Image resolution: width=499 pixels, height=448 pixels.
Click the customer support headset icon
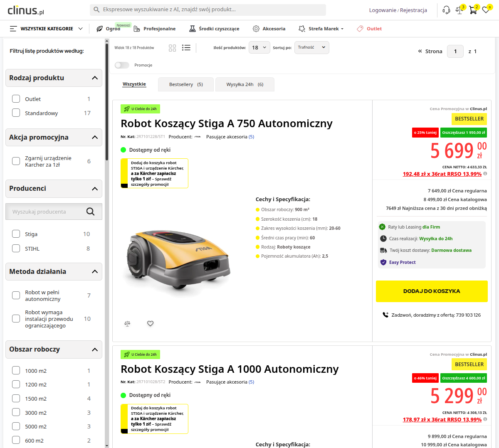click(x=446, y=10)
